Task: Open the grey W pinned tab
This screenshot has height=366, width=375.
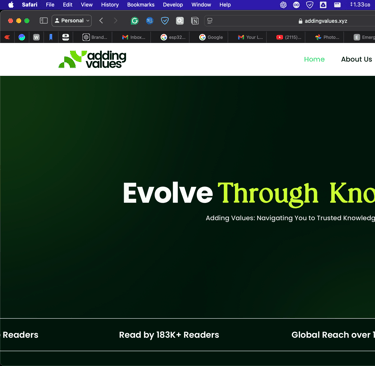Action: 36,37
